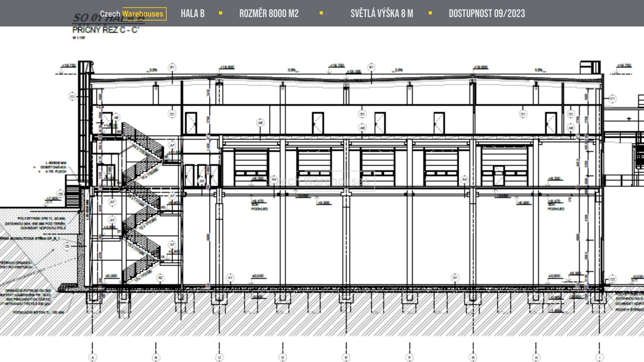
Task: Click grid axis marker A at bottom
Action: tap(93, 358)
